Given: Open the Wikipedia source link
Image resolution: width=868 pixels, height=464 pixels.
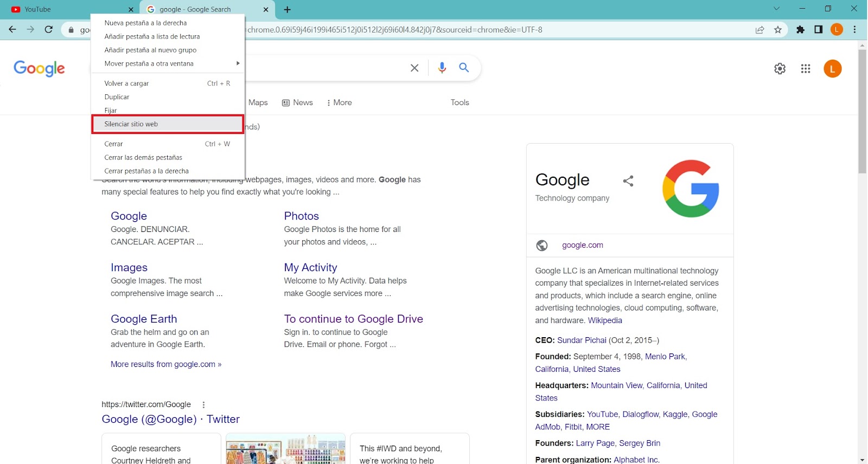Looking at the screenshot, I should click(x=605, y=320).
